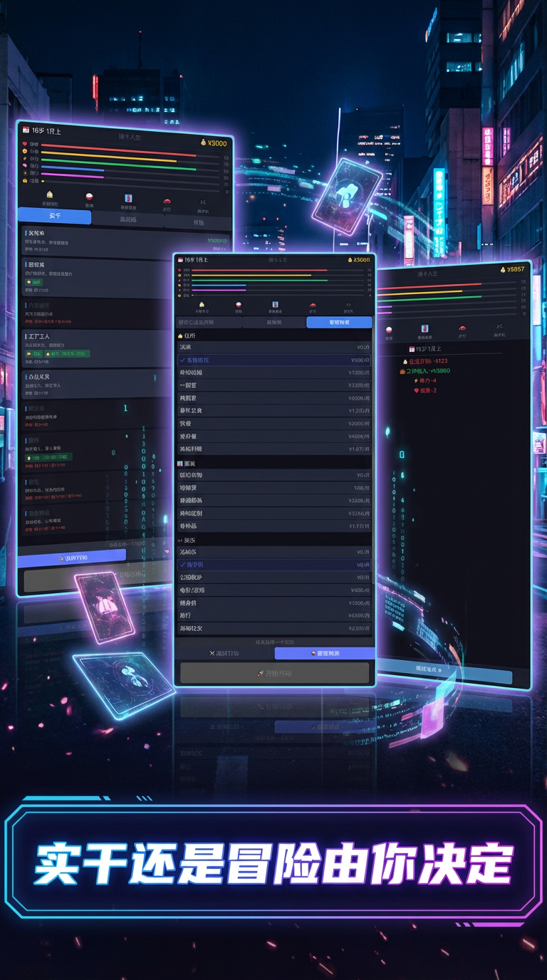The image size is (547, 980).
Task: Tap the money bag icon beside ¥5857
Action: [x=503, y=269]
